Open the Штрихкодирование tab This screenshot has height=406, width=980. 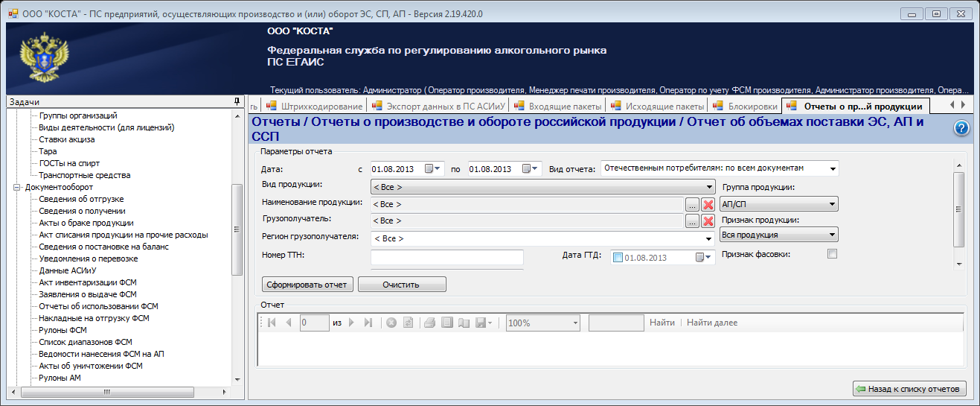click(x=314, y=106)
